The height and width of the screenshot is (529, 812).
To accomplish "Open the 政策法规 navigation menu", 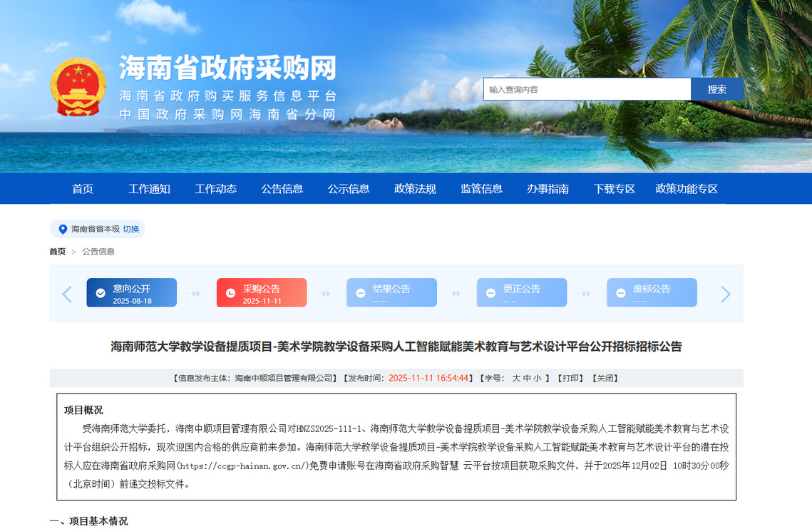I will [415, 189].
